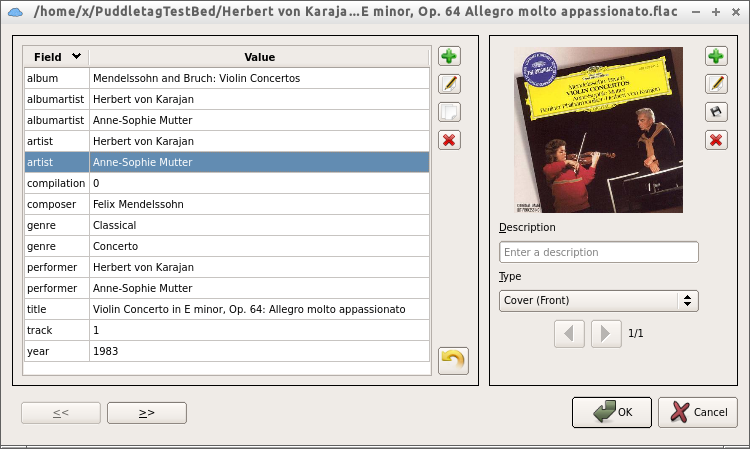Add a new cover image with the green plus
750x449 pixels.
pyautogui.click(x=716, y=57)
